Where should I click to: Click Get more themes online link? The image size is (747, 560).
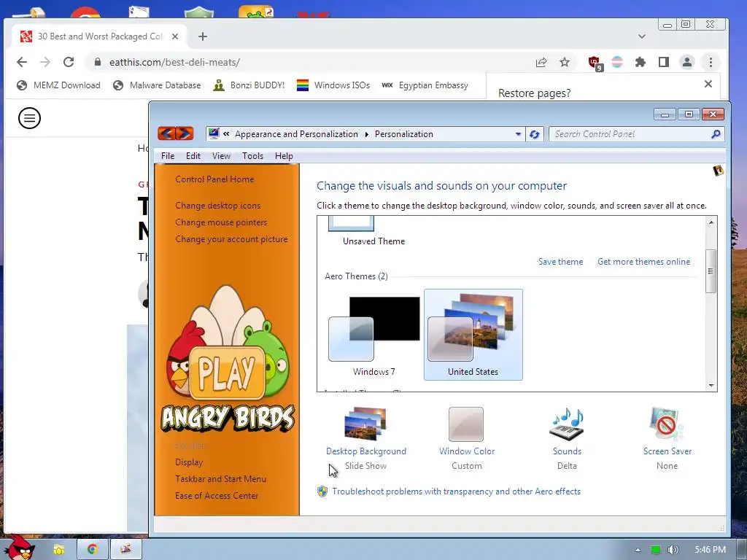click(643, 262)
